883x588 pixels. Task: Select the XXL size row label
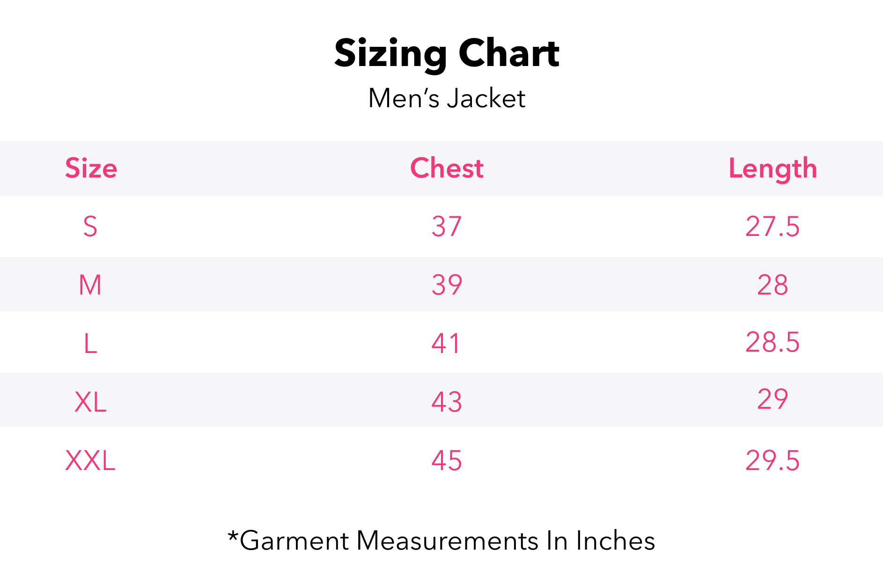(x=90, y=460)
